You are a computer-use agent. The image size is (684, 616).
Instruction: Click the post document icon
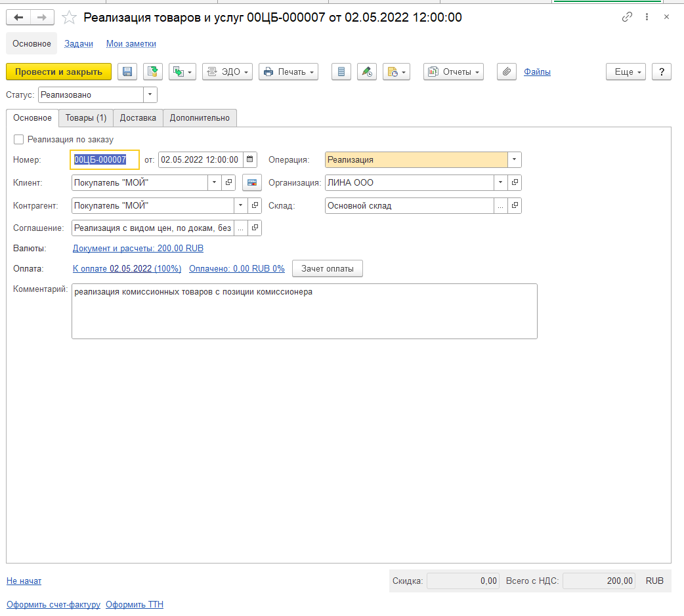click(x=153, y=72)
